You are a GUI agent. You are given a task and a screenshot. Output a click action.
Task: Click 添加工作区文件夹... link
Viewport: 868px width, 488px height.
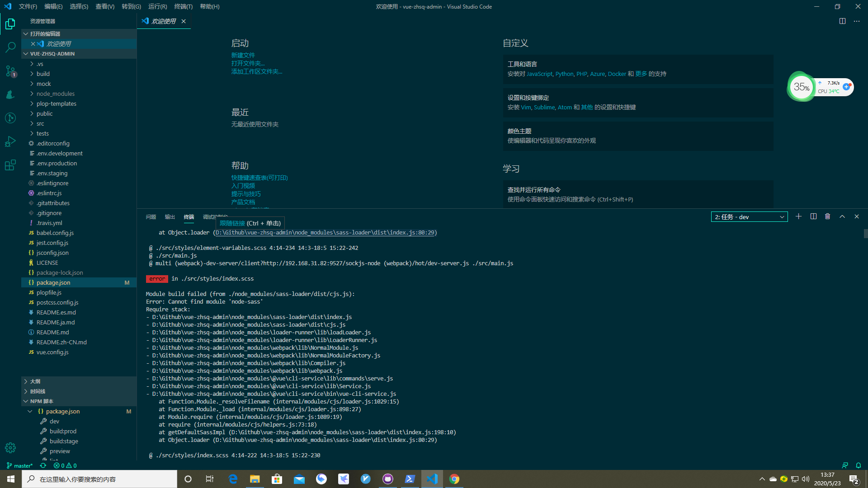pos(257,71)
